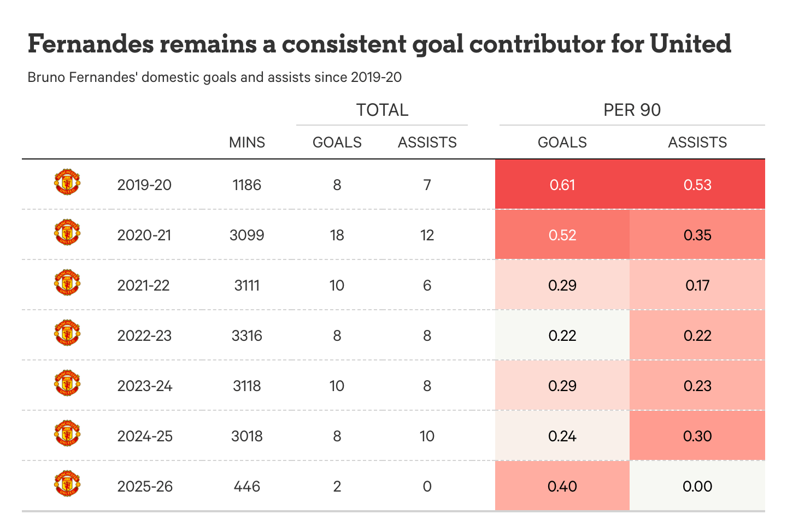Click the club crest in the 2024-25 row
The image size is (787, 532).
click(67, 434)
